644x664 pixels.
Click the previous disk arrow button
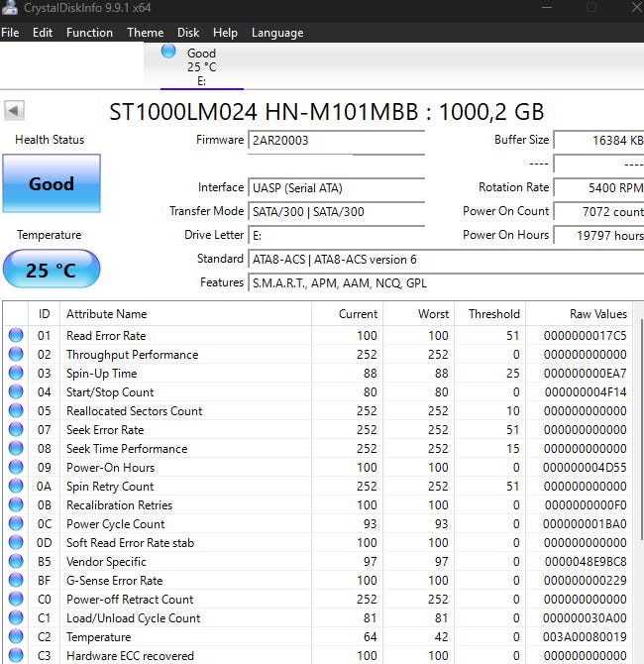coord(14,111)
